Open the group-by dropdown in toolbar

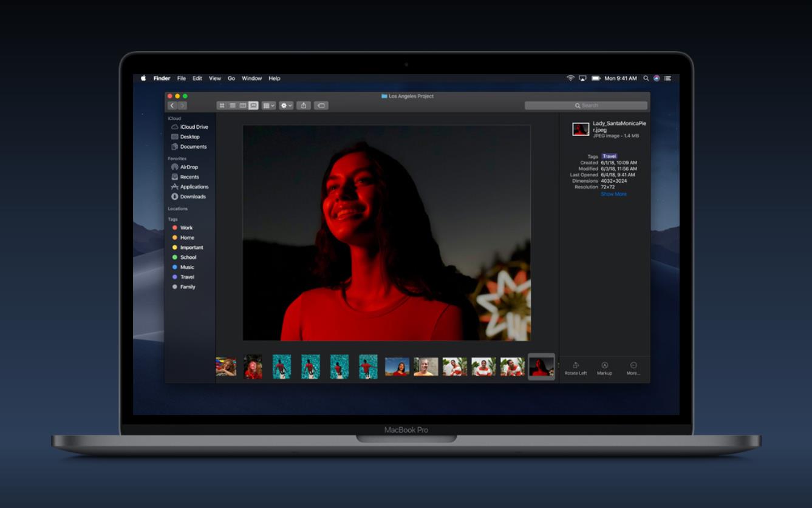coord(268,106)
